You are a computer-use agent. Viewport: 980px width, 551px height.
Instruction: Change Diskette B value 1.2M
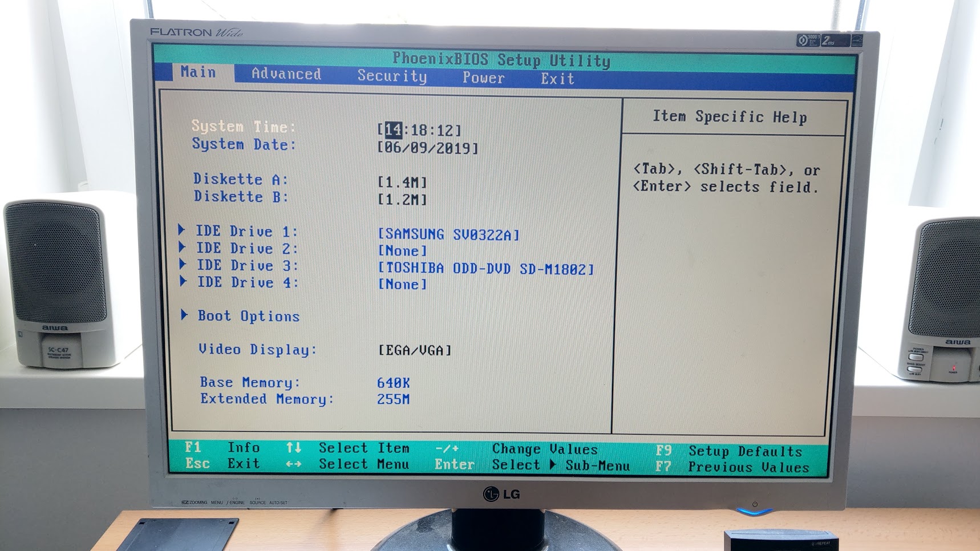click(x=402, y=200)
